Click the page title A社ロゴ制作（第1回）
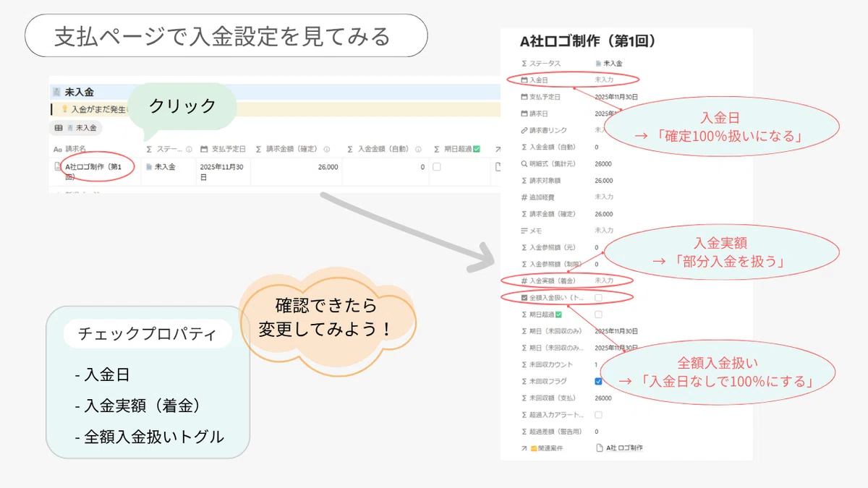This screenshot has width=868, height=488. pyautogui.click(x=588, y=41)
